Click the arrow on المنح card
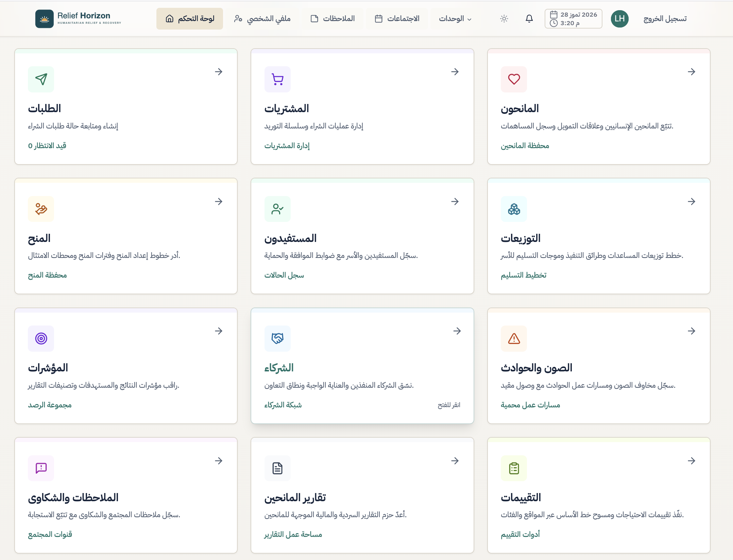The height and width of the screenshot is (560, 733). [x=219, y=202]
